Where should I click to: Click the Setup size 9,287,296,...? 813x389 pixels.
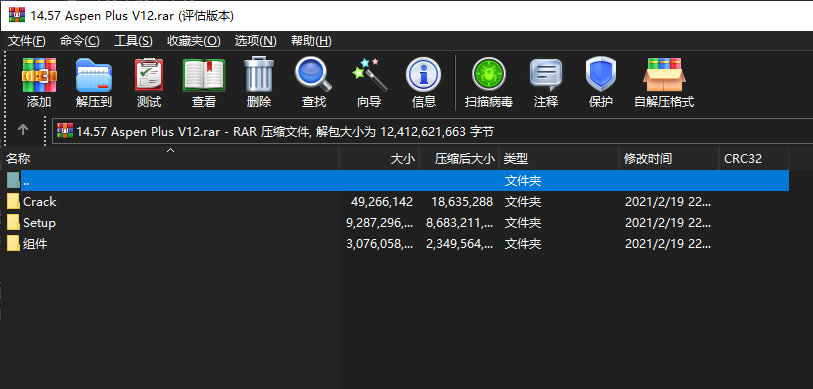tap(380, 223)
